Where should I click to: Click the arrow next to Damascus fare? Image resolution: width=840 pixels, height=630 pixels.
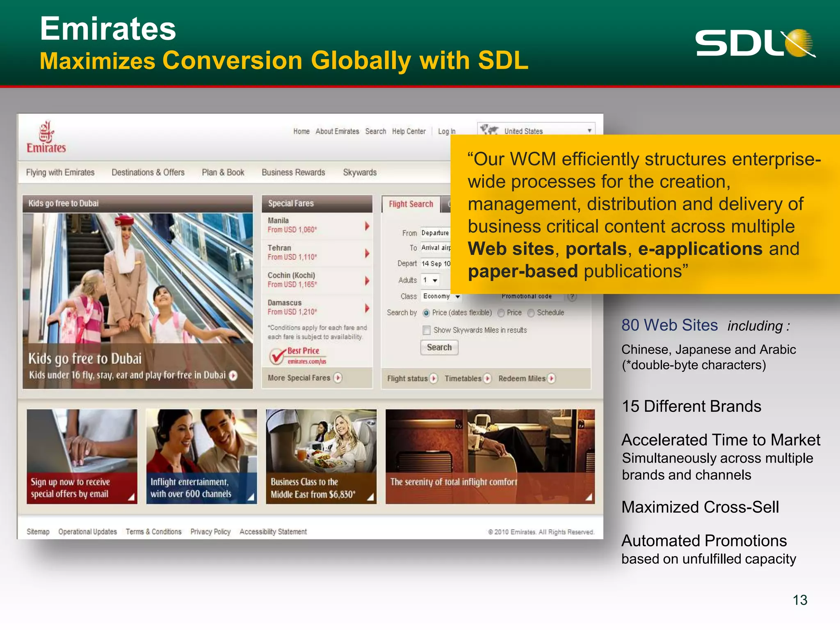(x=367, y=308)
